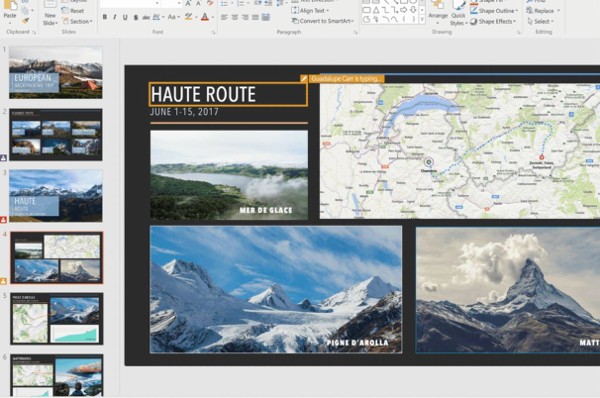The width and height of the screenshot is (600, 398).
Task: Align text right
Action: (x=245, y=17)
